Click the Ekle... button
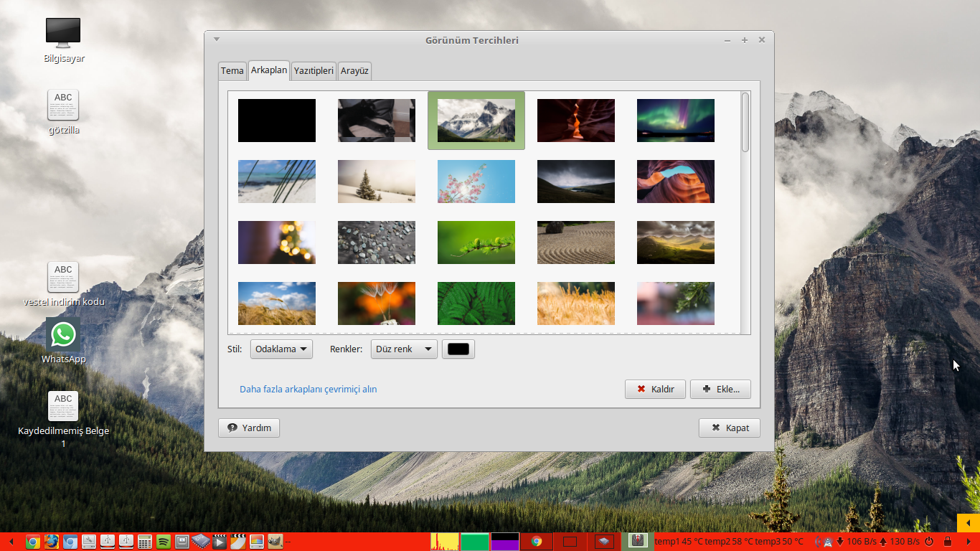This screenshot has height=551, width=980. point(720,389)
